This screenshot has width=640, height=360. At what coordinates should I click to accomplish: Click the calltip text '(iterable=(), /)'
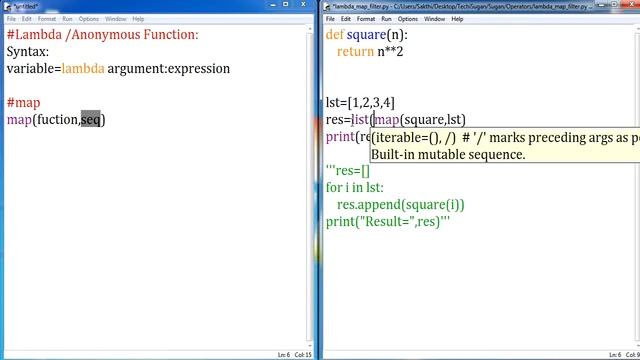(x=413, y=138)
